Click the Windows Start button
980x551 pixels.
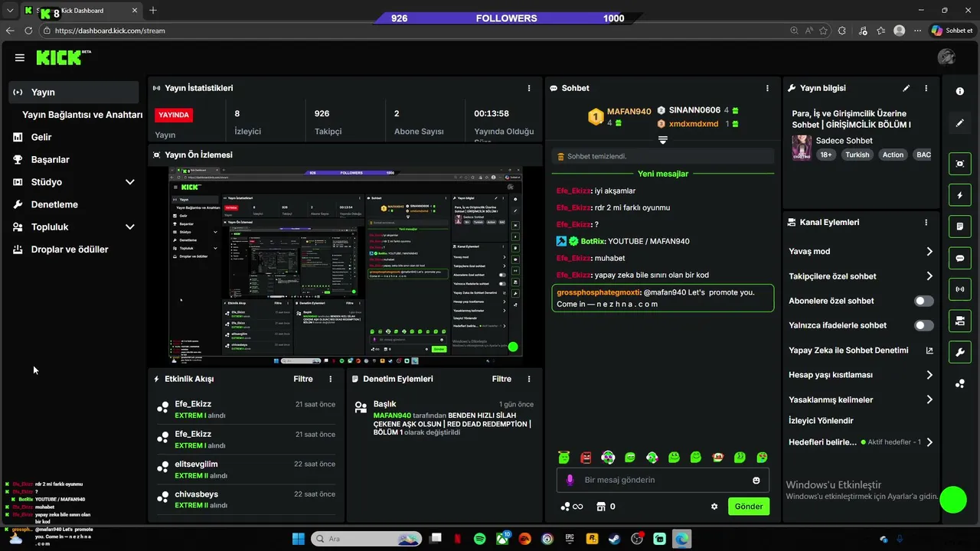pos(299,539)
